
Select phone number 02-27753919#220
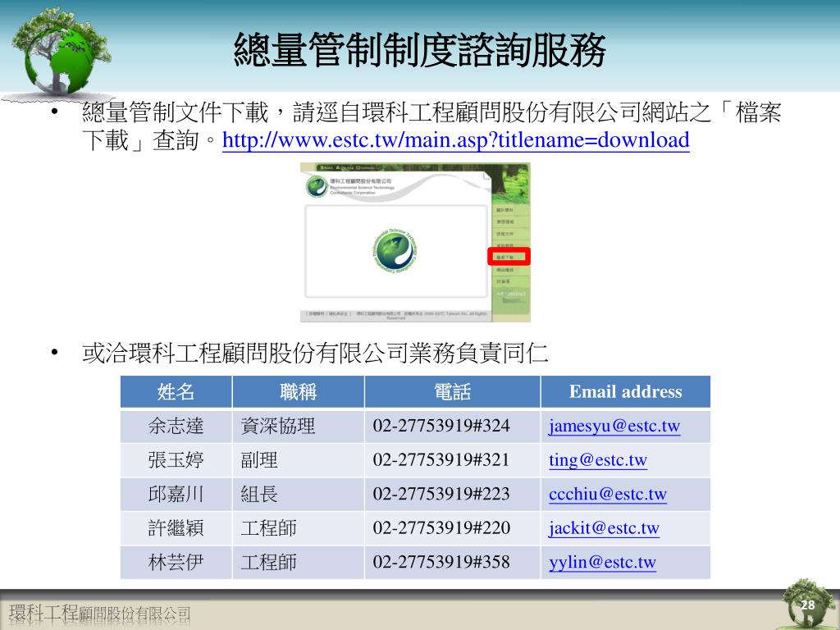click(441, 527)
